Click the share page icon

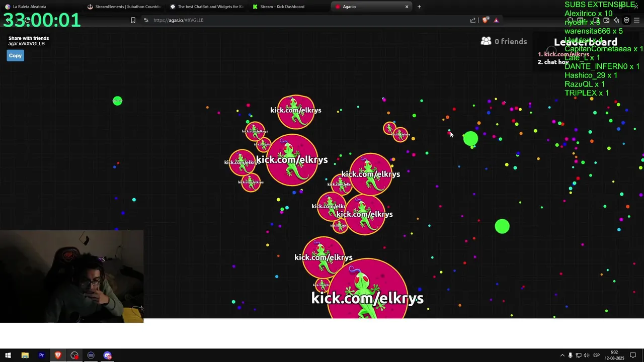point(473,20)
